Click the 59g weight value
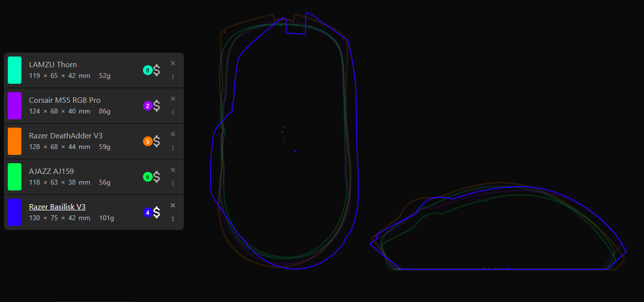Viewport: 644px width, 302px height. click(105, 147)
